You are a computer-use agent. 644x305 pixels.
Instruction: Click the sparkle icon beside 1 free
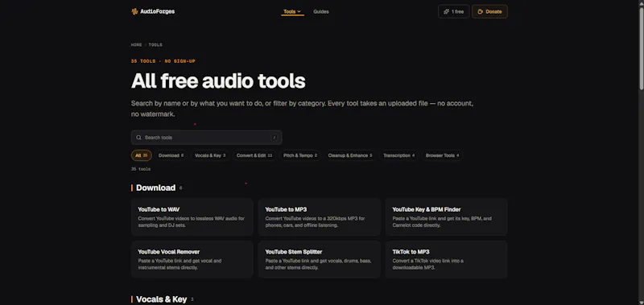coord(446,11)
